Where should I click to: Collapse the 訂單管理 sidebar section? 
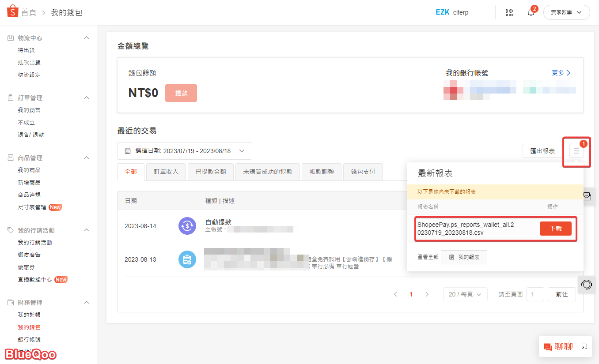point(87,98)
